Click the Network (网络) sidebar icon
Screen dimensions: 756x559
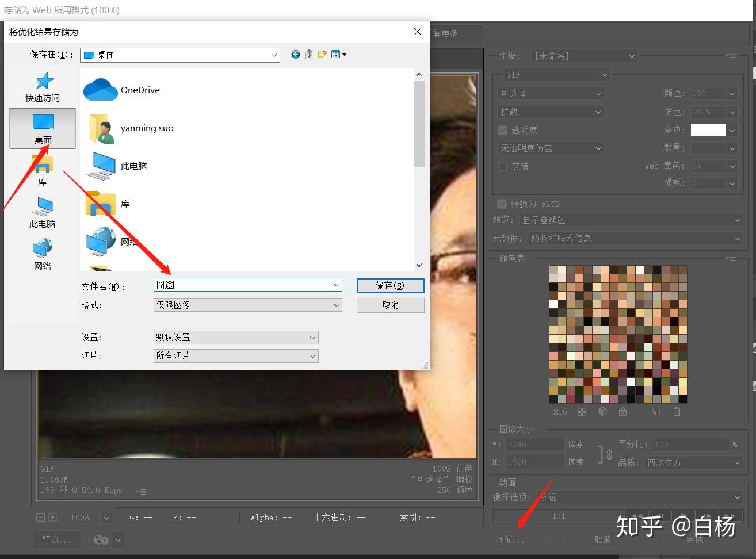click(x=43, y=255)
